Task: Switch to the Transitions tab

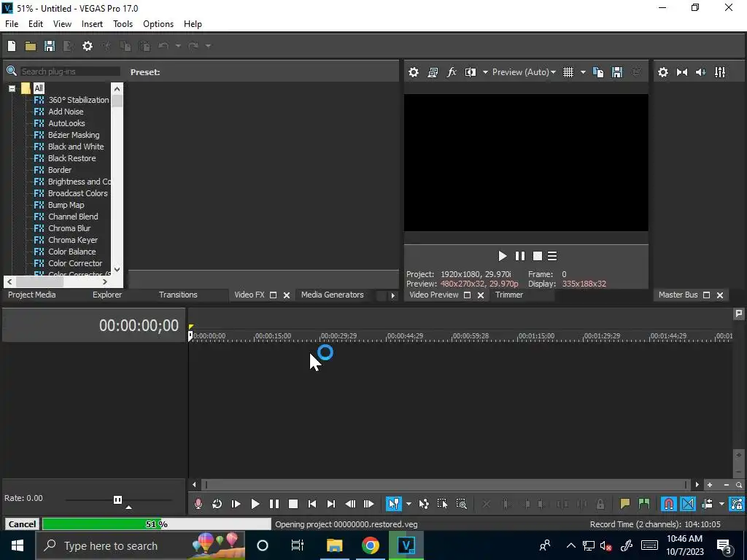Action: click(178, 295)
